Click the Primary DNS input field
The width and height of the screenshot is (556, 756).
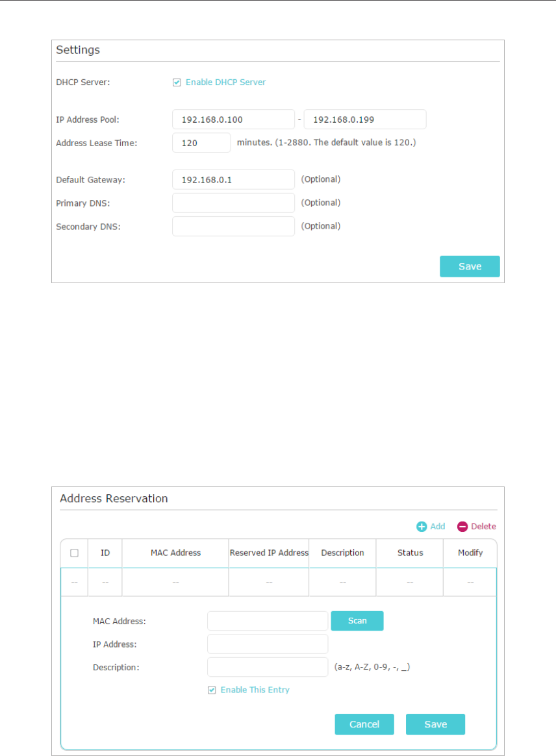(233, 203)
